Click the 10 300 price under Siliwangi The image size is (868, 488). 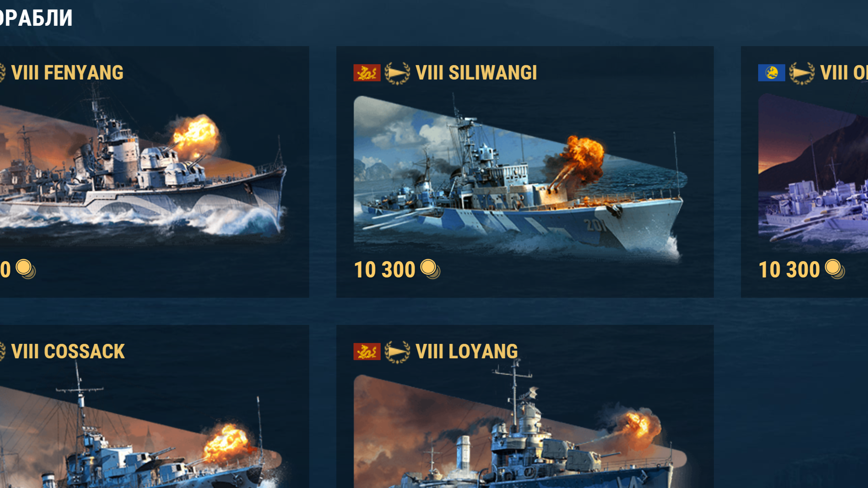click(384, 270)
